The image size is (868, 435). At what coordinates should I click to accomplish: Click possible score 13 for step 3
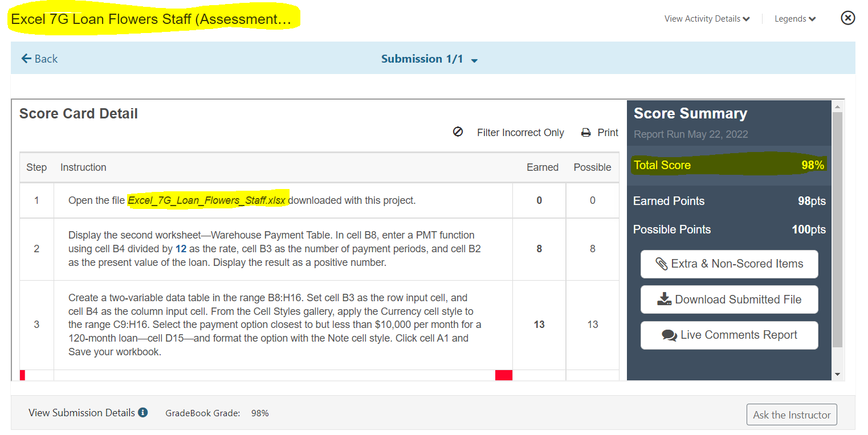click(x=593, y=325)
